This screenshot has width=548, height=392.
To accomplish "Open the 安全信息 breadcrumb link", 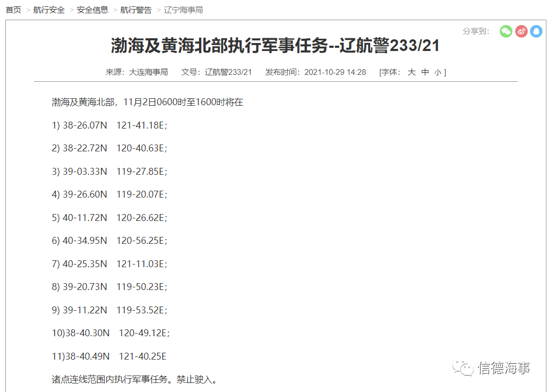I will pos(92,10).
